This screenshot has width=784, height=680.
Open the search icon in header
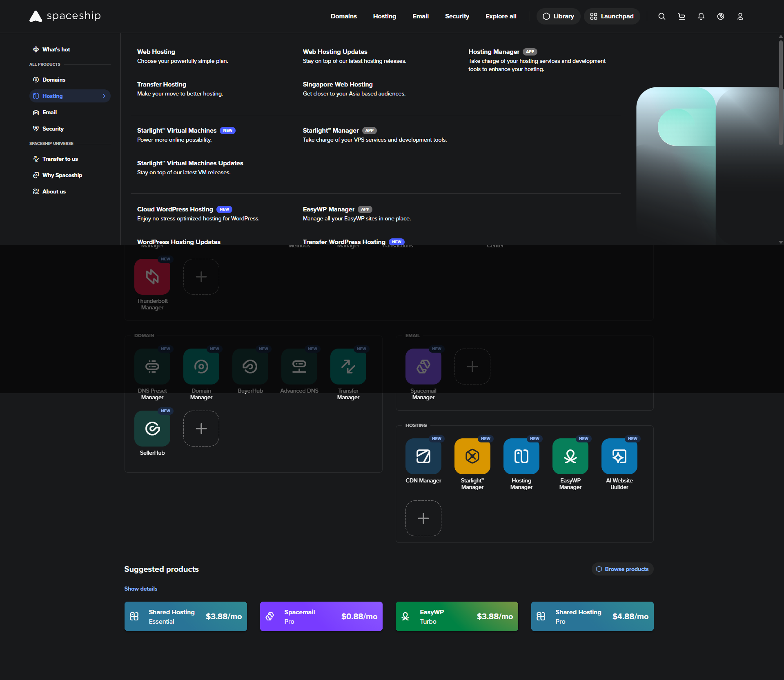(661, 16)
